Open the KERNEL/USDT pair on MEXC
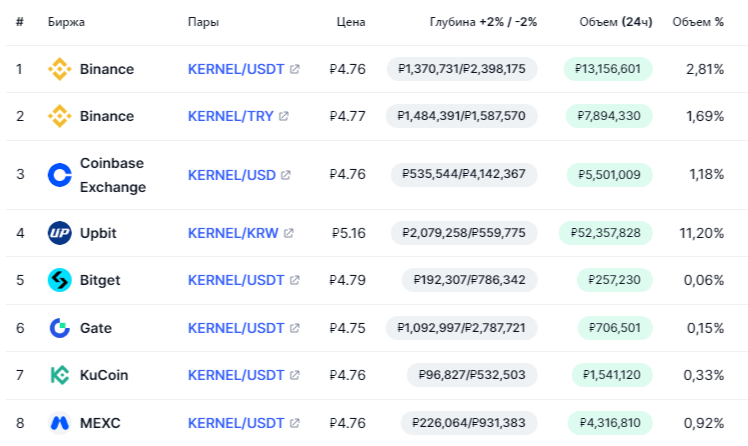This screenshot has width=748, height=446. pyautogui.click(x=236, y=423)
